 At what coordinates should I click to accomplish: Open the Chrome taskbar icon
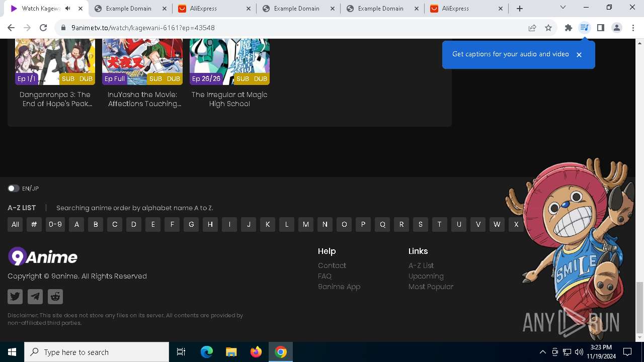(281, 352)
